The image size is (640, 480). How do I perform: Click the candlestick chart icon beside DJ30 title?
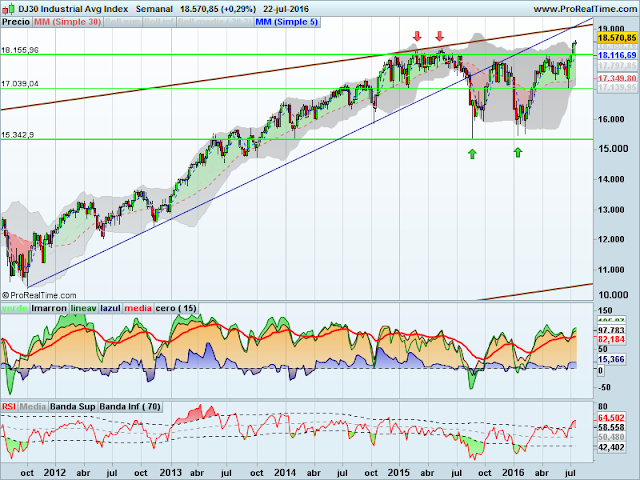pos(9,8)
